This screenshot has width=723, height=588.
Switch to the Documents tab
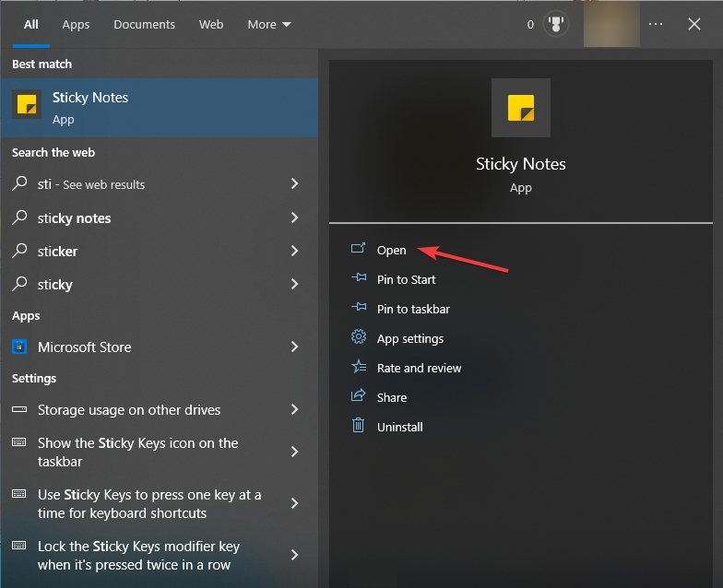pyautogui.click(x=144, y=24)
